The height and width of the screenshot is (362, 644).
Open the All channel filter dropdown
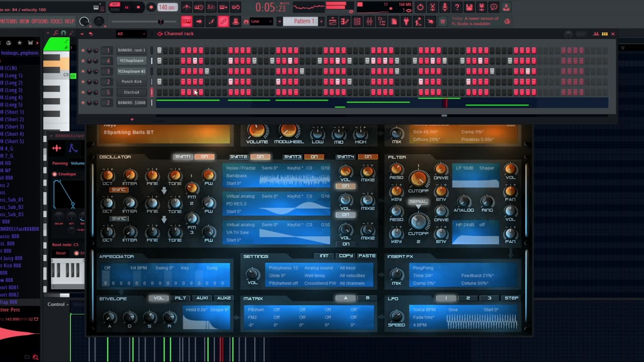pos(131,34)
